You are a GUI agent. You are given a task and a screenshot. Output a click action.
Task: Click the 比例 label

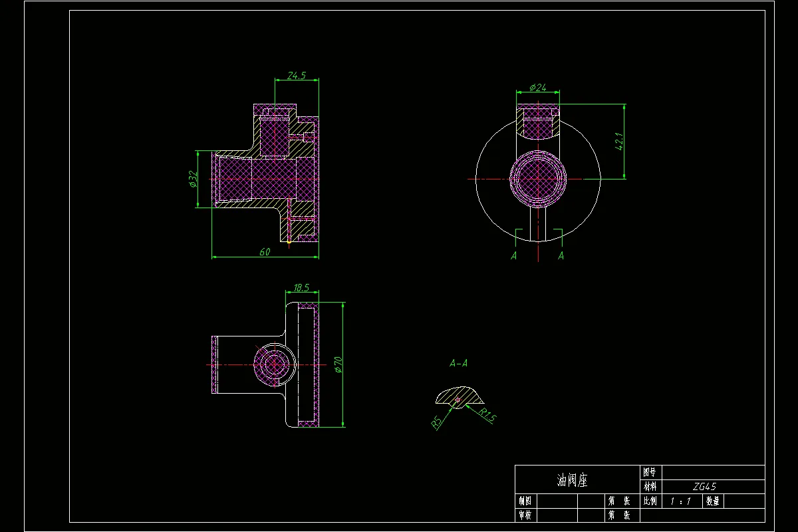(x=650, y=501)
